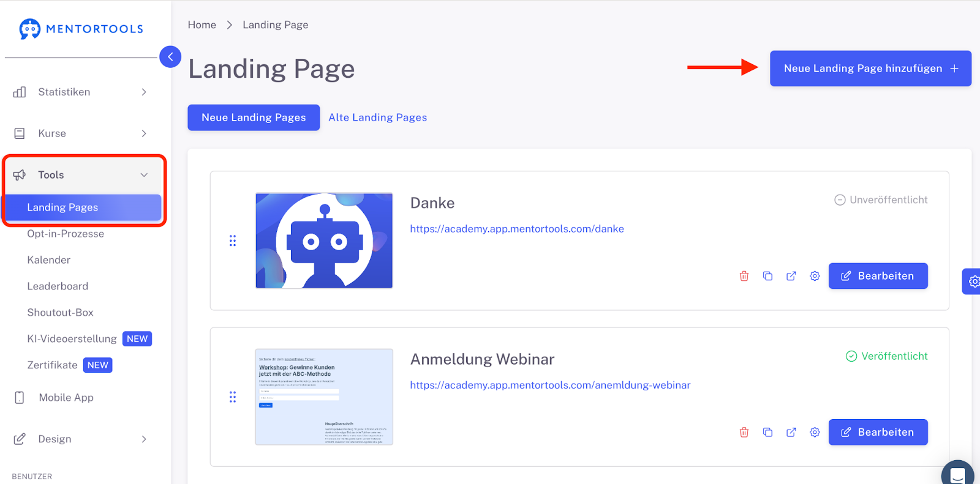The image size is (980, 484).
Task: Switch to Alte Landing Pages tab
Action: pyautogui.click(x=378, y=117)
